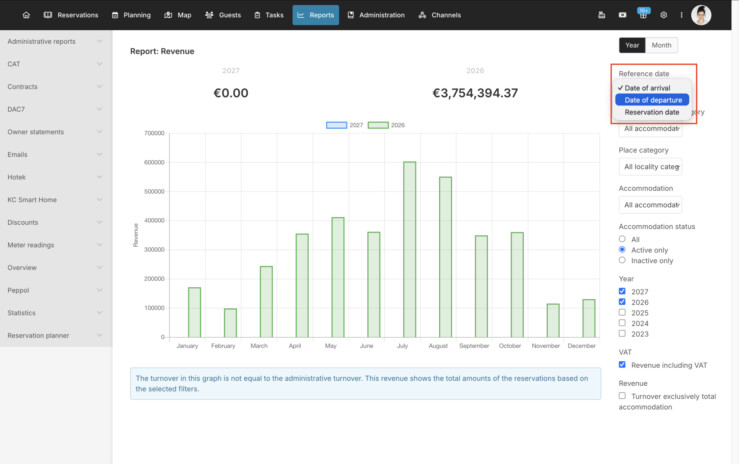Toggle 2027 legend swatch in chart

[x=337, y=125]
